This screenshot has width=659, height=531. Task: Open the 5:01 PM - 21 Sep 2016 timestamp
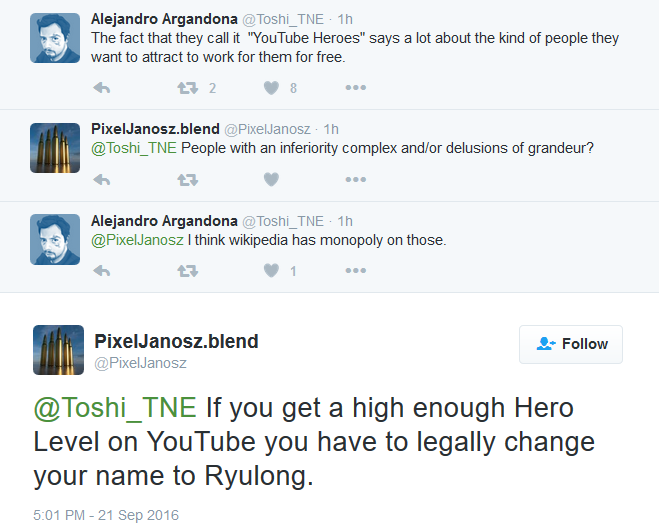coord(106,515)
